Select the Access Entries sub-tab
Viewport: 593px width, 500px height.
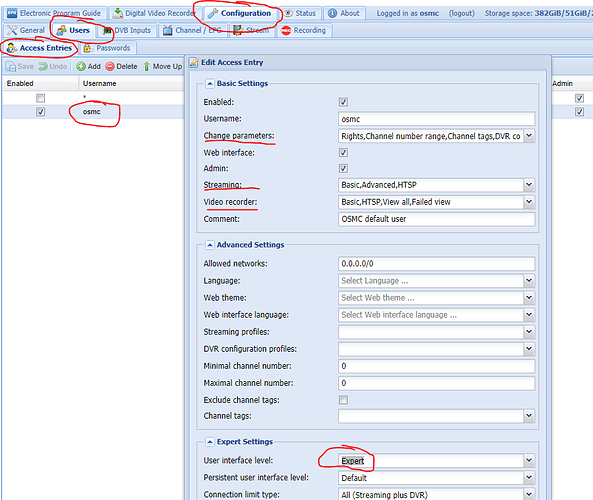coord(39,48)
